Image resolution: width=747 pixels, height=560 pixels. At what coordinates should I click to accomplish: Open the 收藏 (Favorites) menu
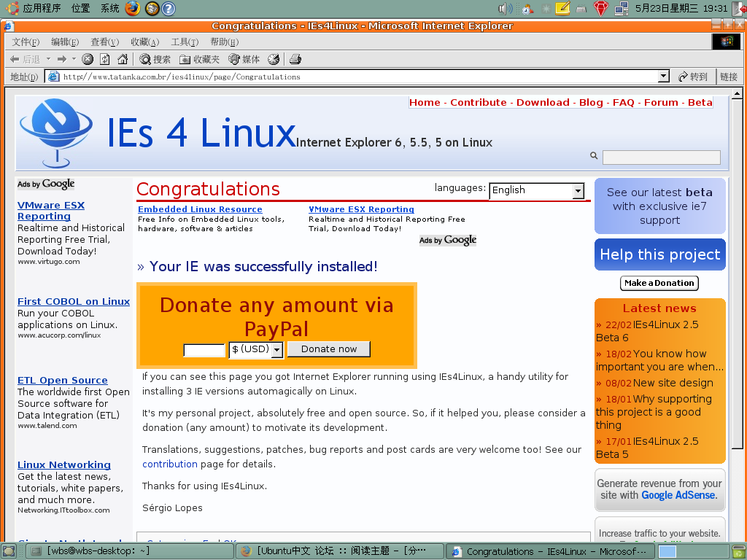click(145, 42)
